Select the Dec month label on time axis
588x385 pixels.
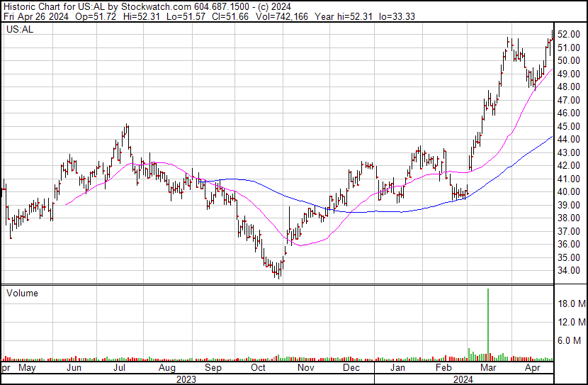point(351,369)
